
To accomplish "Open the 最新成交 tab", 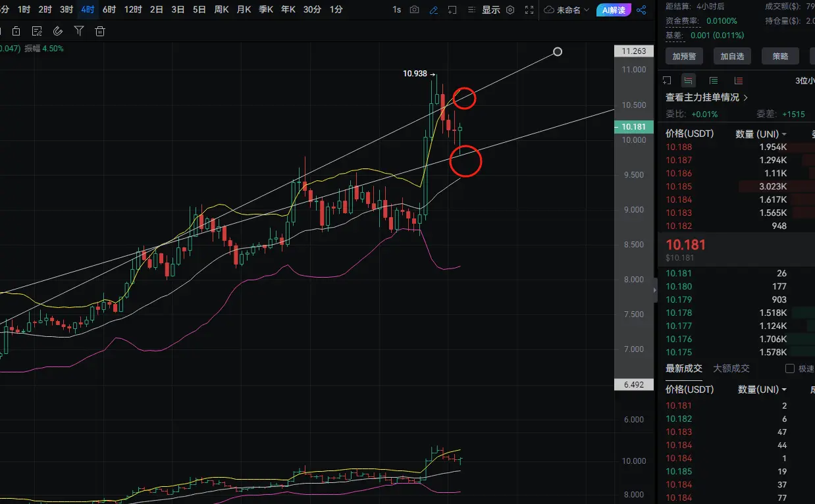I will coord(684,368).
